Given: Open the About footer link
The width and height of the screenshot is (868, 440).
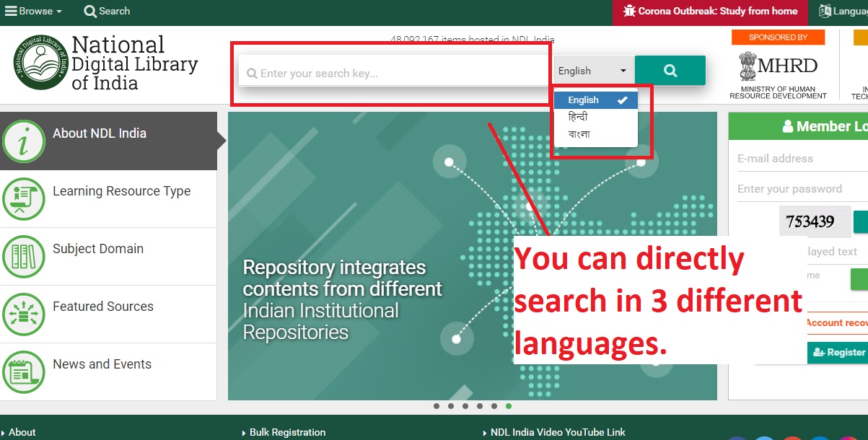Looking at the screenshot, I should tap(22, 432).
